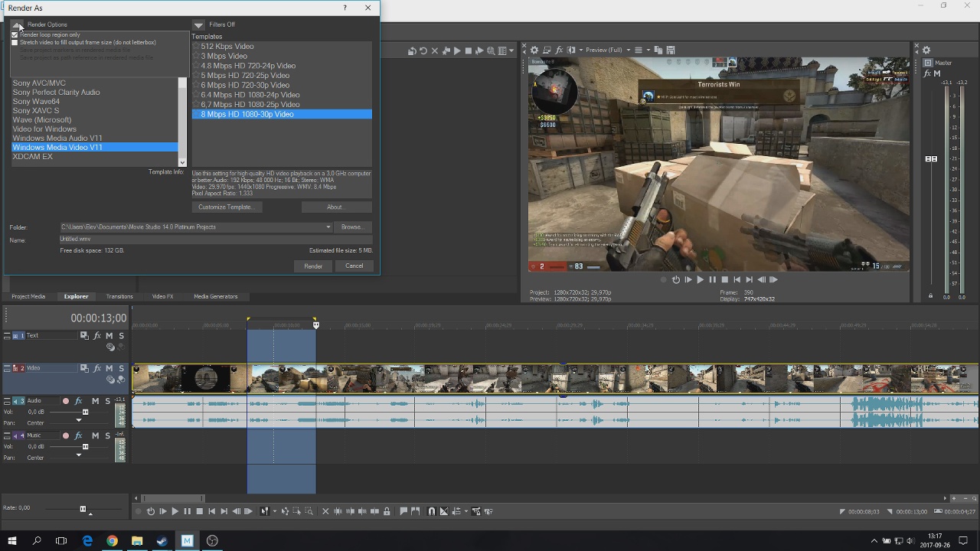Image resolution: width=980 pixels, height=551 pixels.
Task: Collapse the Render Options section
Action: coord(17,25)
